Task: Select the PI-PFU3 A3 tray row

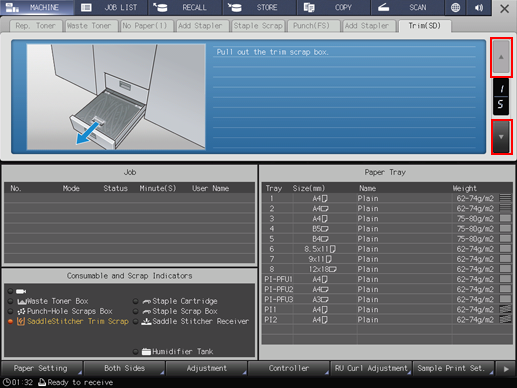Action: tap(387, 299)
